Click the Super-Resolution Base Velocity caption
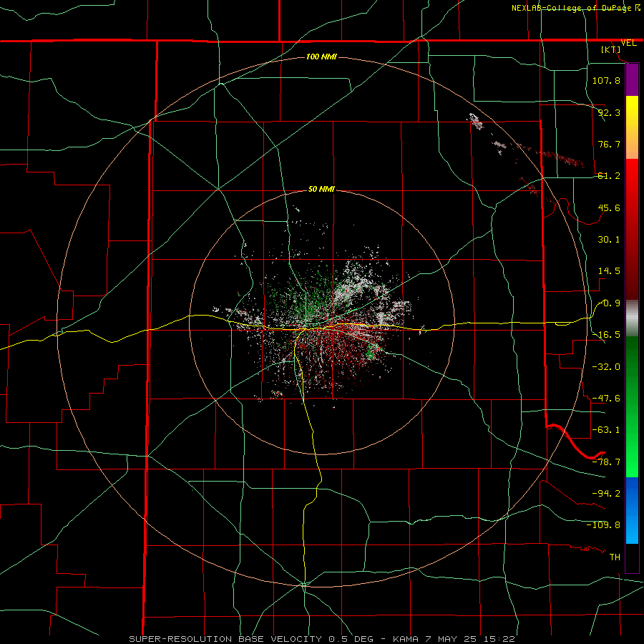The image size is (644, 644). [321, 639]
